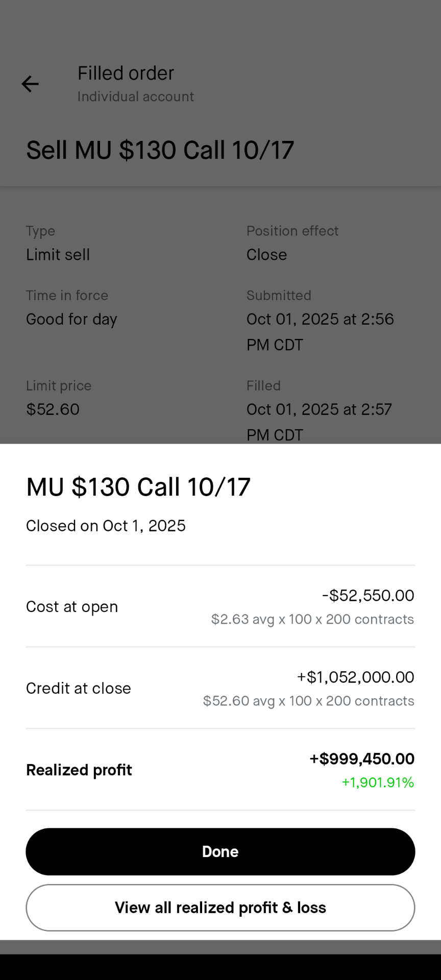Tap the +1,901.91% green percentage
This screenshot has width=441, height=980.
coord(378,782)
